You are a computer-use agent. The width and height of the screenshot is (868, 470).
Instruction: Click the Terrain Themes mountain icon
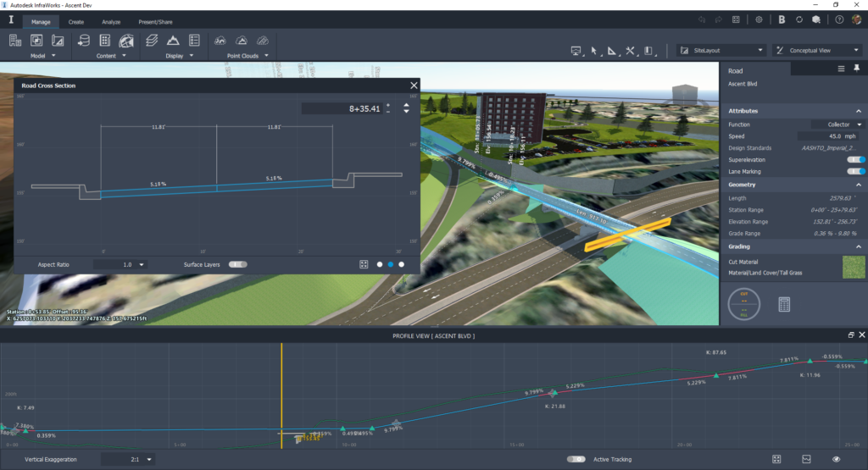[173, 40]
